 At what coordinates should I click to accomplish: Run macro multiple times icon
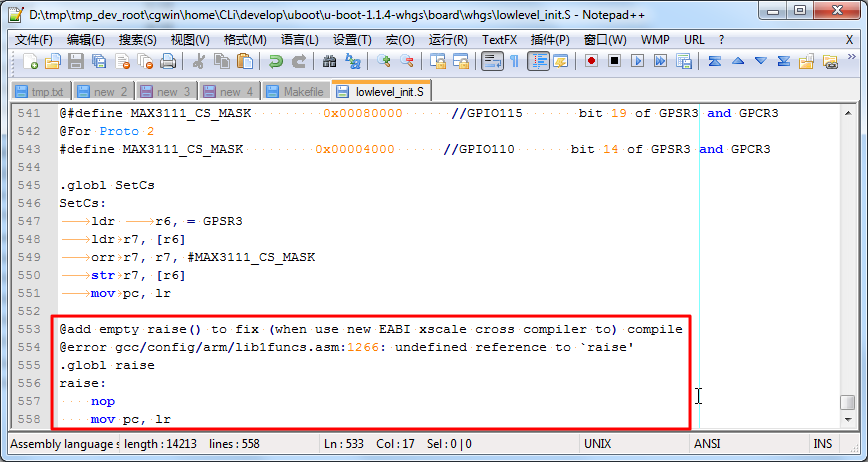[x=660, y=61]
